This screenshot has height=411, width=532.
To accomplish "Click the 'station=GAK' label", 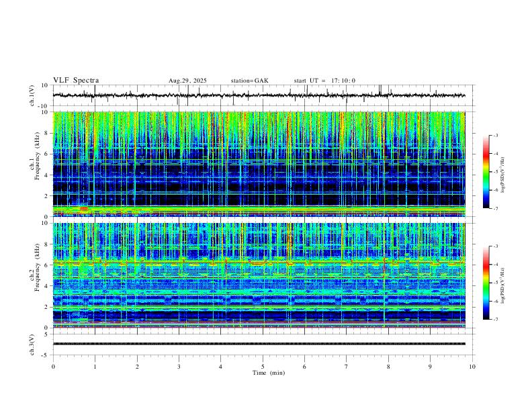I will [x=250, y=81].
